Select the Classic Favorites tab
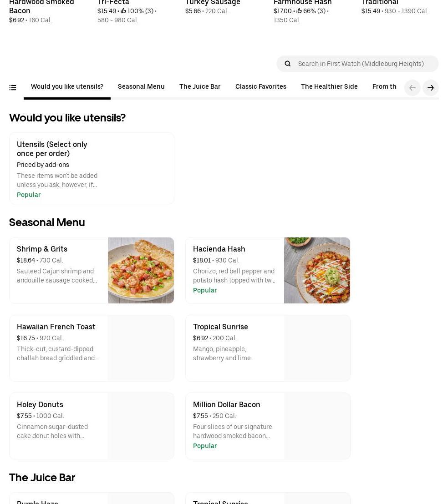Viewport: 448px width, 504px height. (261, 86)
